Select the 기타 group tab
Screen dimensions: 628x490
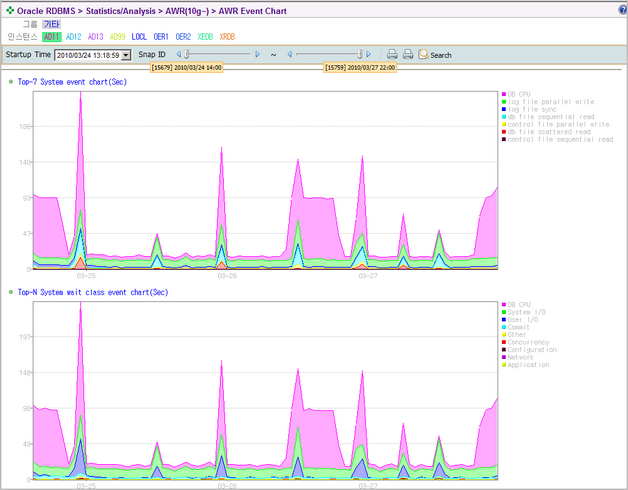(52, 24)
